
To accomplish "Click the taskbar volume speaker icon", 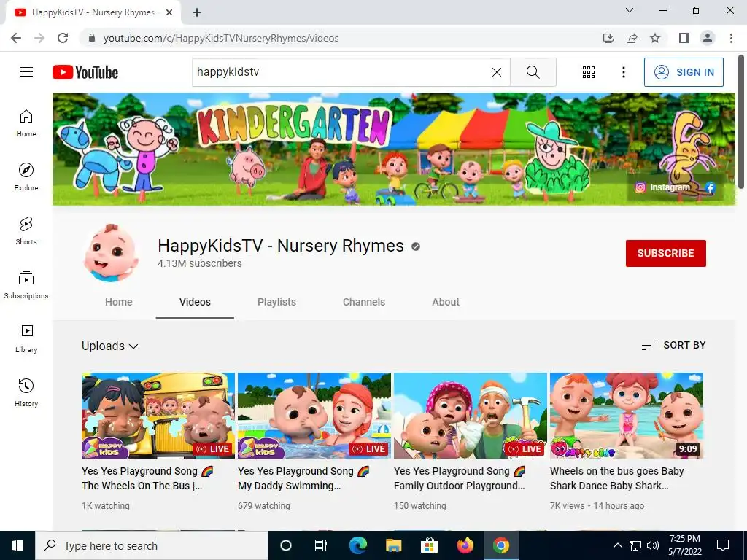I will [x=653, y=545].
